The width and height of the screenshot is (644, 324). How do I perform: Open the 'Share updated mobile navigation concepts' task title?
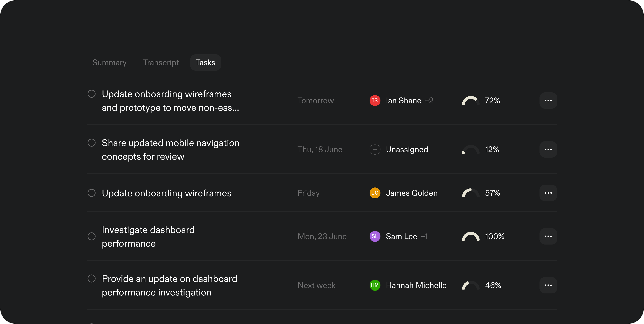coord(170,150)
